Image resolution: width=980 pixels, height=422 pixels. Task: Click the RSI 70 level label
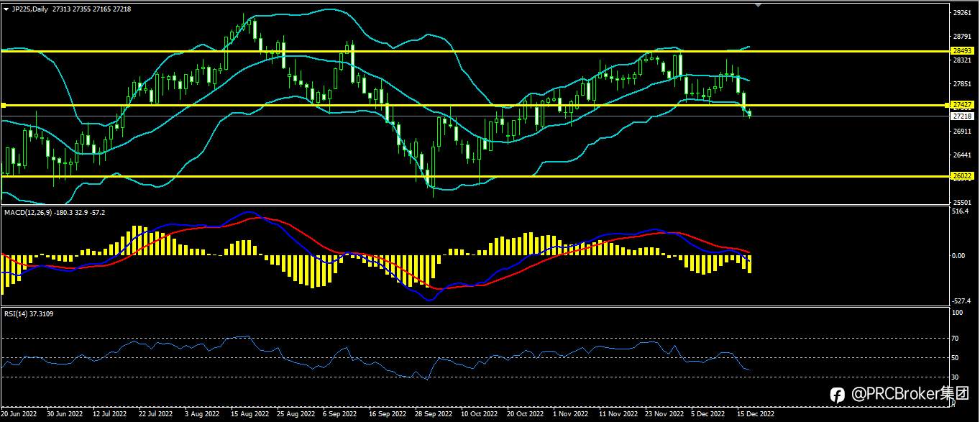point(956,338)
